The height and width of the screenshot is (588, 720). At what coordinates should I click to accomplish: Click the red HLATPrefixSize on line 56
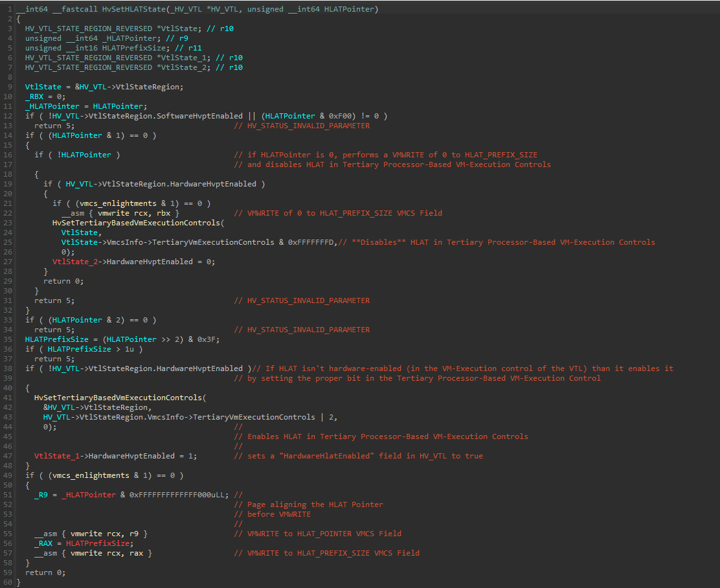97,543
